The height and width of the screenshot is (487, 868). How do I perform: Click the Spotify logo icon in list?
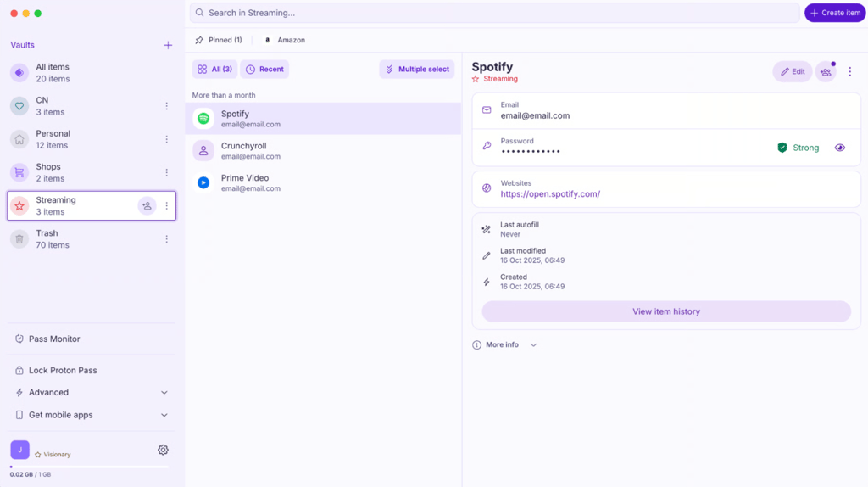(x=203, y=119)
